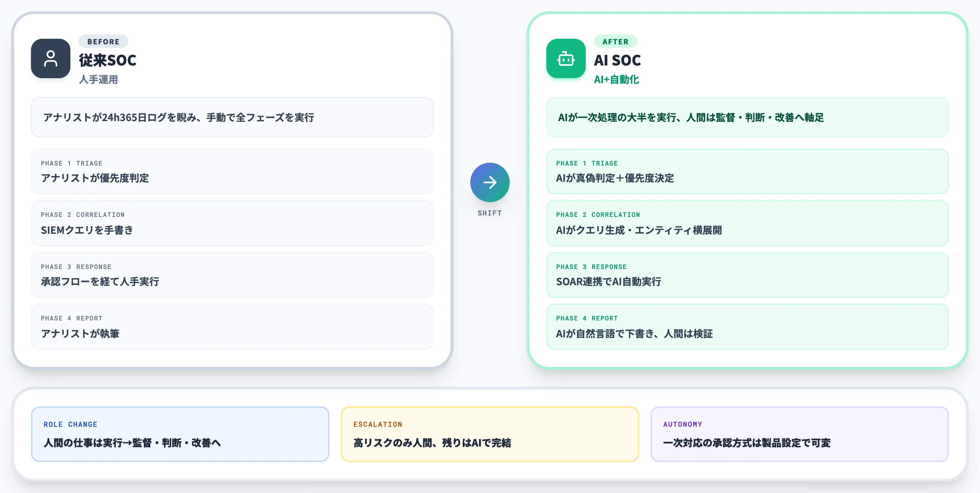Select the 承認フローを経て人手実行 card
The width and height of the screenshot is (980, 493).
(x=232, y=275)
